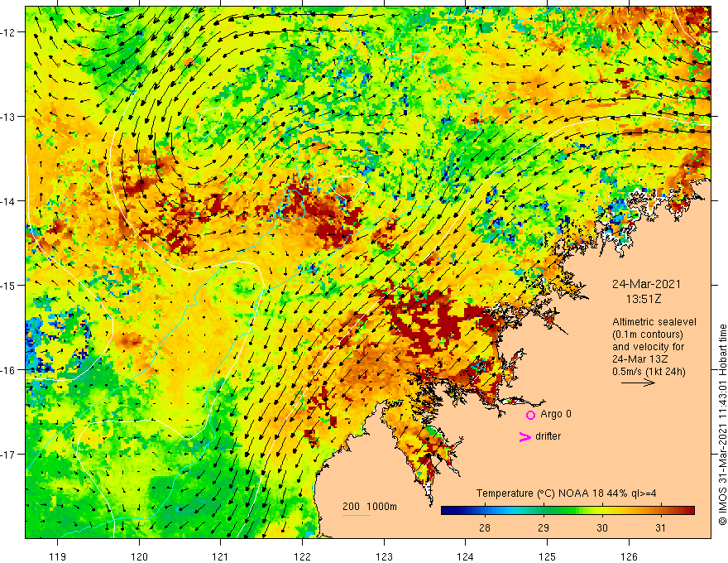The image size is (728, 563).
Task: Click the cyan 200m isobath legend line
Action: (357, 515)
